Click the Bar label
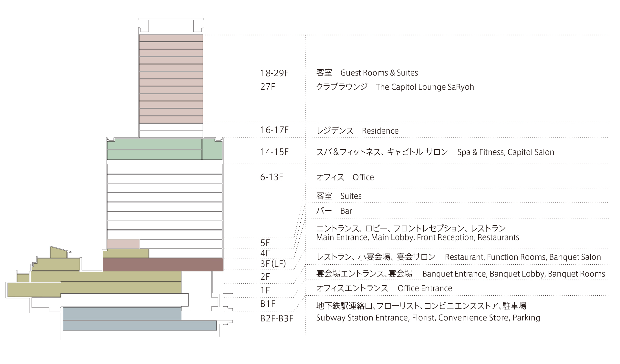 (x=346, y=211)
